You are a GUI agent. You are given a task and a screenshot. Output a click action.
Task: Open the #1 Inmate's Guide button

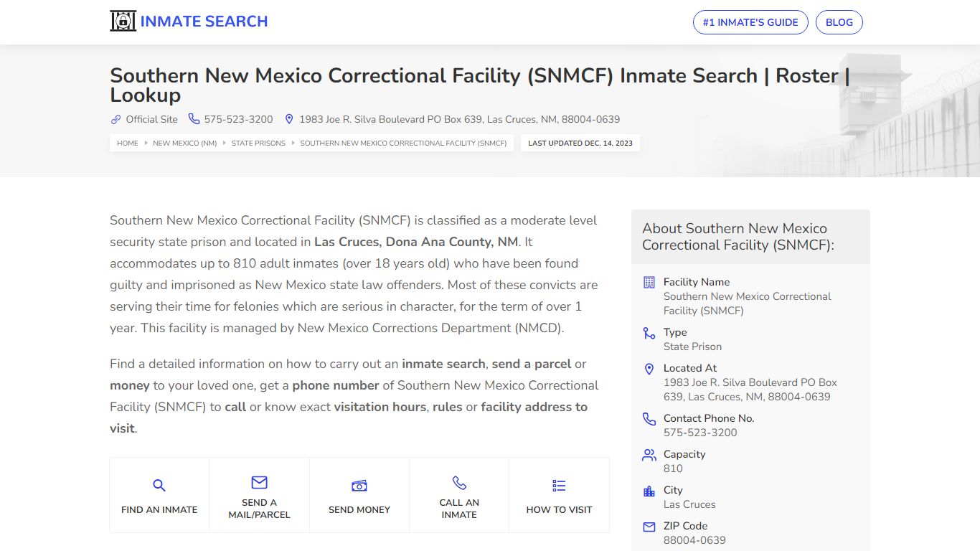[x=750, y=22]
